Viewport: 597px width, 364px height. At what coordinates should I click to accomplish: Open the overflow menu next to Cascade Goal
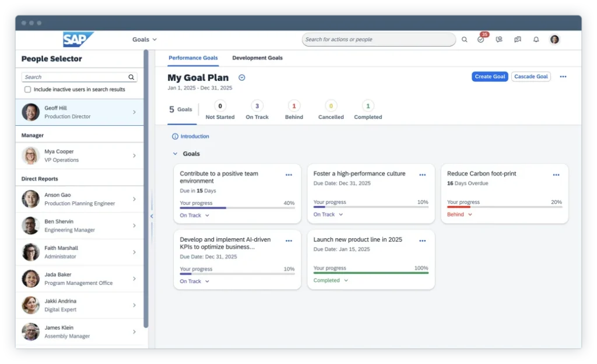563,77
